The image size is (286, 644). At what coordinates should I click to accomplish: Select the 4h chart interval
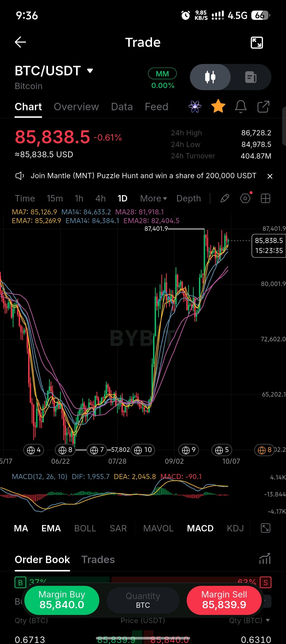pyautogui.click(x=101, y=199)
